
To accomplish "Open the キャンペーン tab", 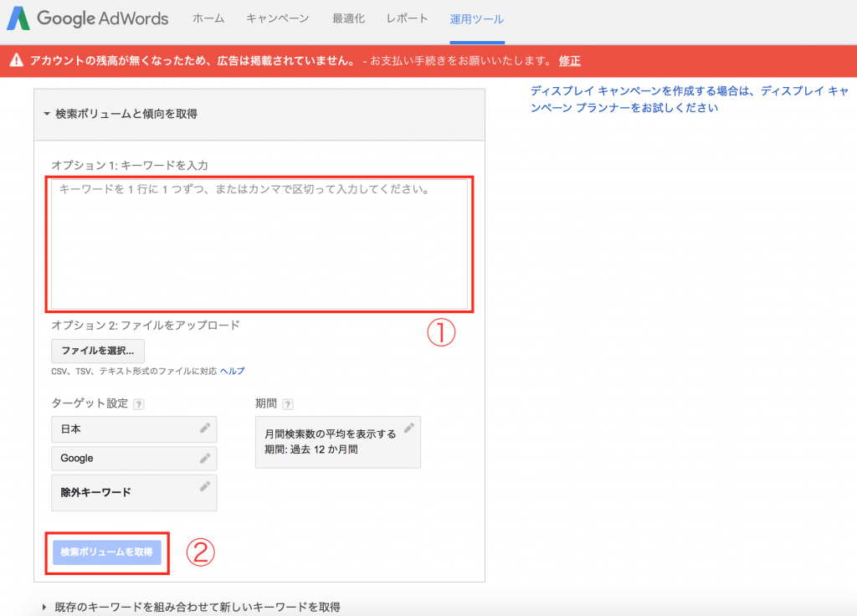I will click(x=277, y=18).
